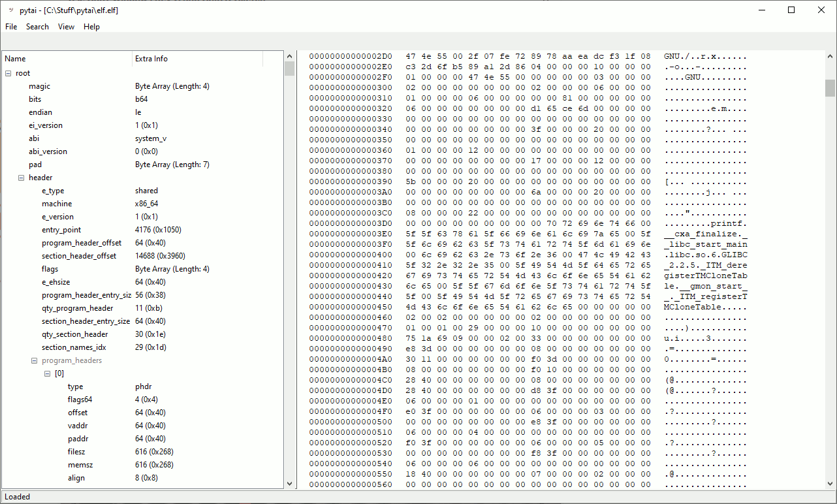The width and height of the screenshot is (837, 504).
Task: Collapse the [0] program header entry
Action: coord(48,373)
